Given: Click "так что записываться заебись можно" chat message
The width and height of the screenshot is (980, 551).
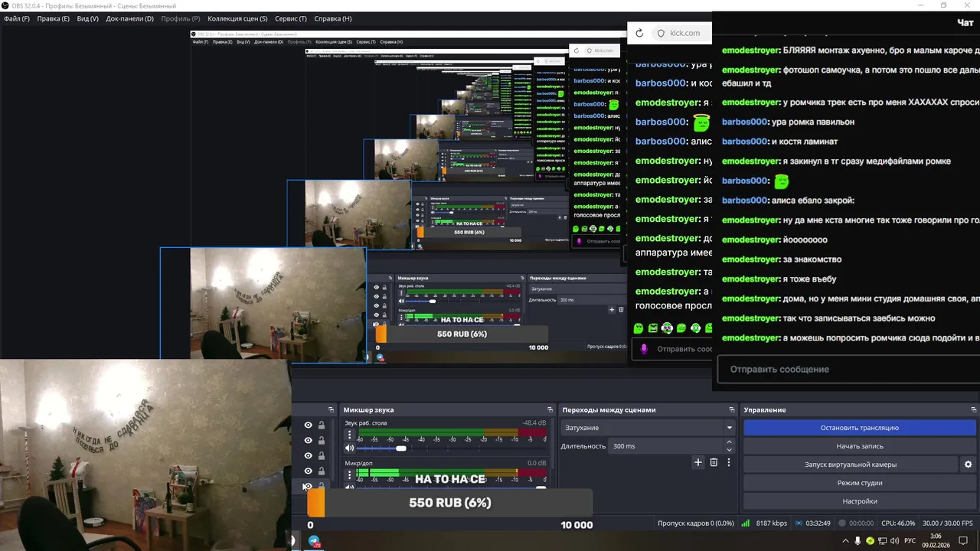Looking at the screenshot, I should [x=858, y=318].
